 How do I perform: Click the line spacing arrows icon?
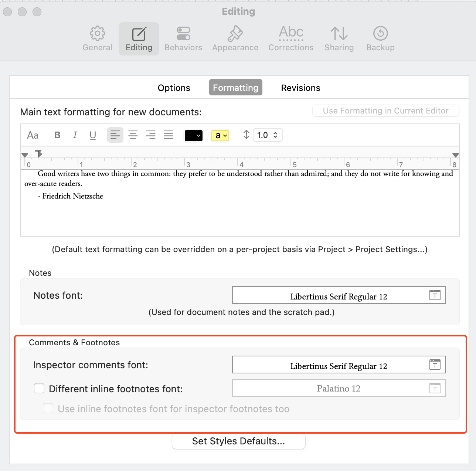click(246, 135)
